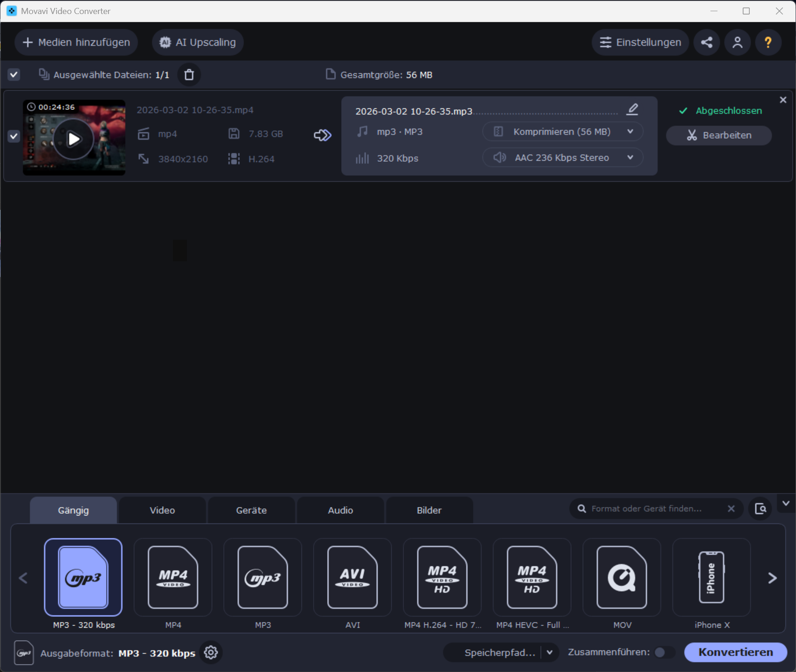The height and width of the screenshot is (672, 796).
Task: Edit output filename with pencil icon
Action: (632, 110)
